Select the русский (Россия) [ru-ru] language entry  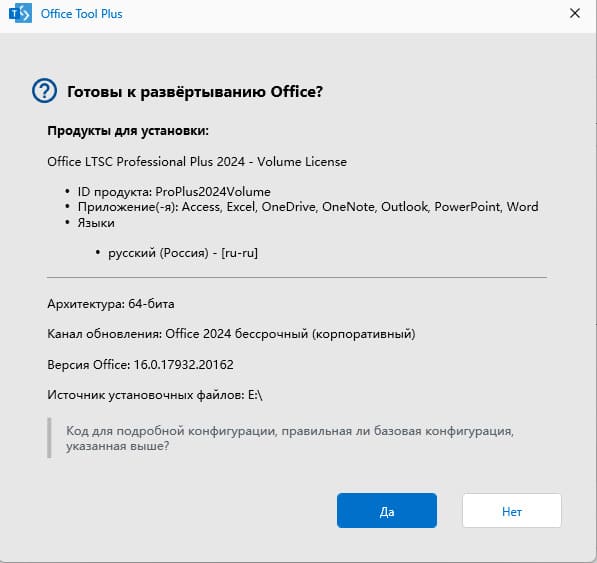(183, 253)
